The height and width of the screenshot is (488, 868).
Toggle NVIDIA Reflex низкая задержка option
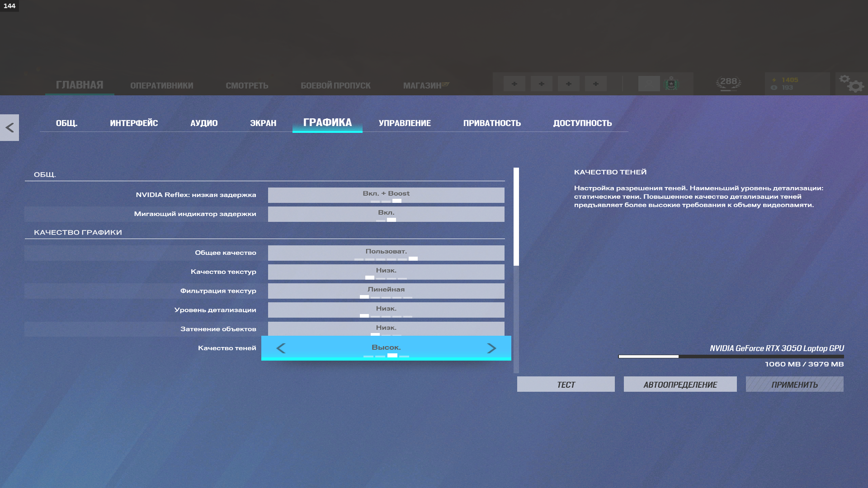pos(386,195)
